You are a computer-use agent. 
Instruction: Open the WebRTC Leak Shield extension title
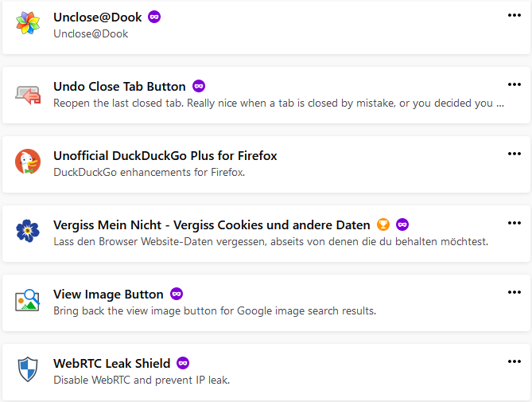tap(111, 363)
